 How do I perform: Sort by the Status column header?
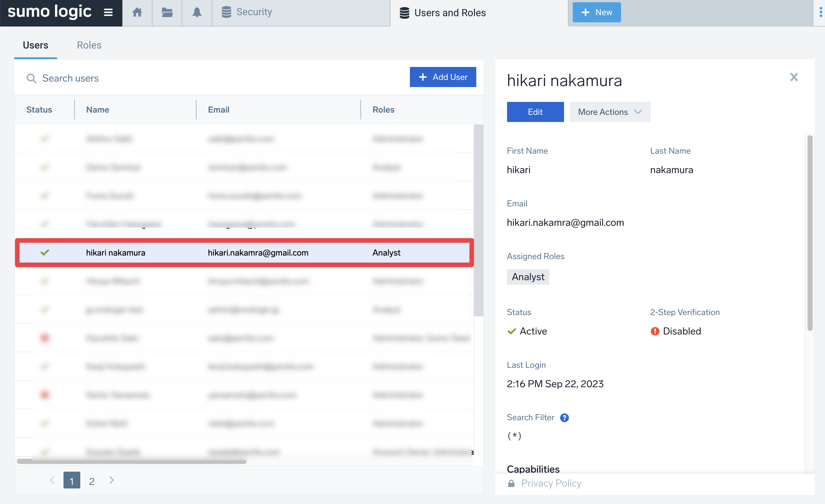(39, 110)
